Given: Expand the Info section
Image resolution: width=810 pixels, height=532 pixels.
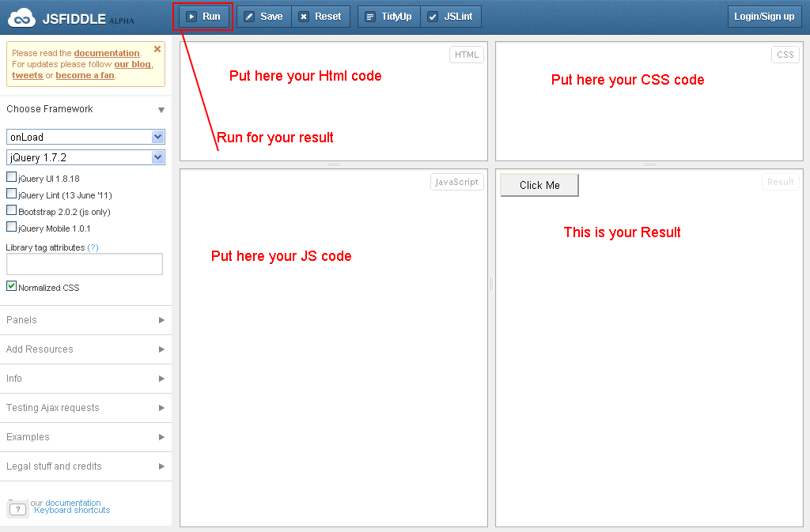Looking at the screenshot, I should point(85,378).
